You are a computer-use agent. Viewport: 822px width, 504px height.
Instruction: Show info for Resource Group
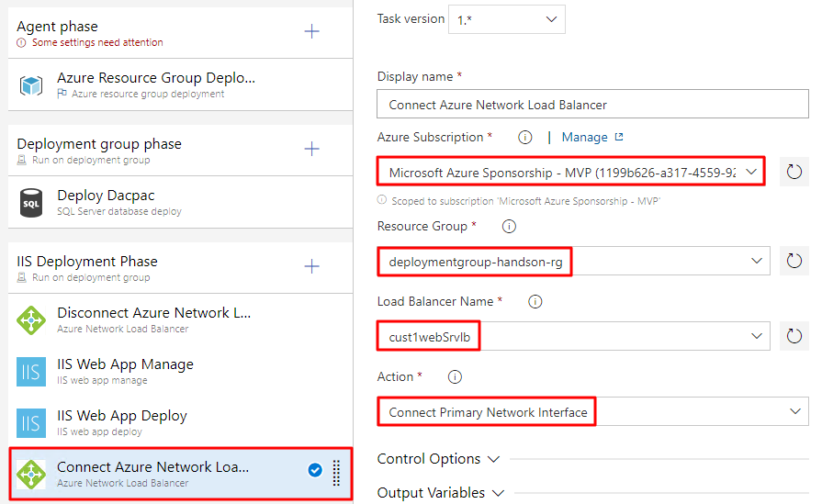tap(509, 227)
